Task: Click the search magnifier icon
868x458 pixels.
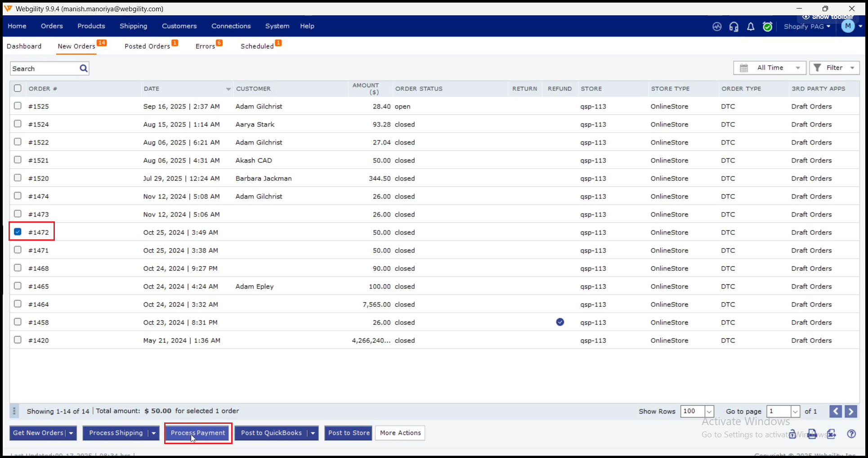Action: tap(84, 68)
